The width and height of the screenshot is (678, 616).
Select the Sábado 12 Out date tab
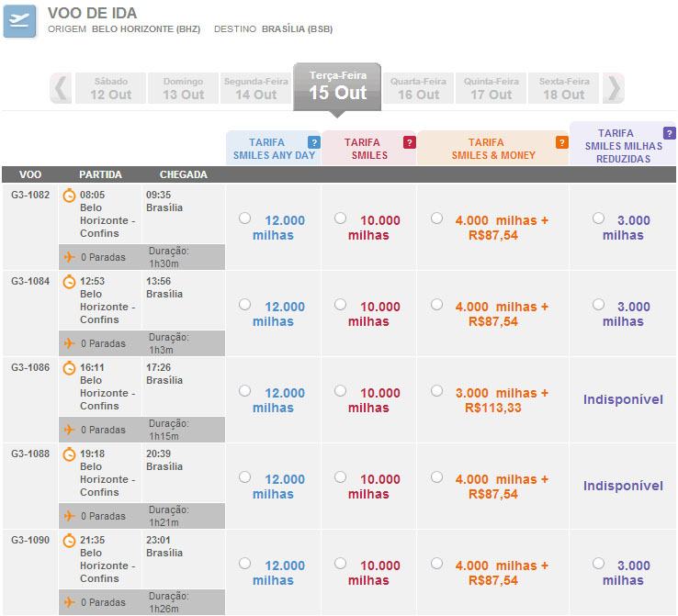pyautogui.click(x=109, y=89)
